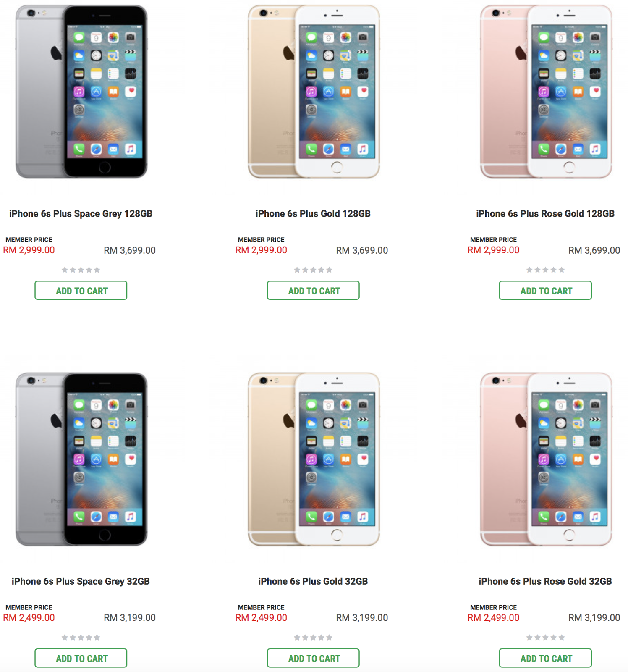
Task: Click the Space Grey 128GB phone image
Action: pyautogui.click(x=81, y=92)
